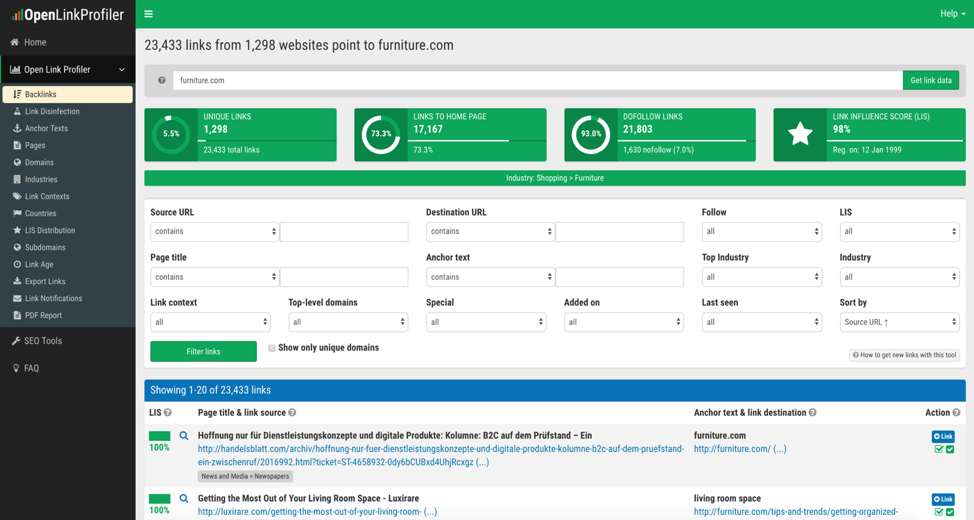Open the Anchor text contains dropdown
Image resolution: width=974 pixels, height=520 pixels.
point(490,277)
